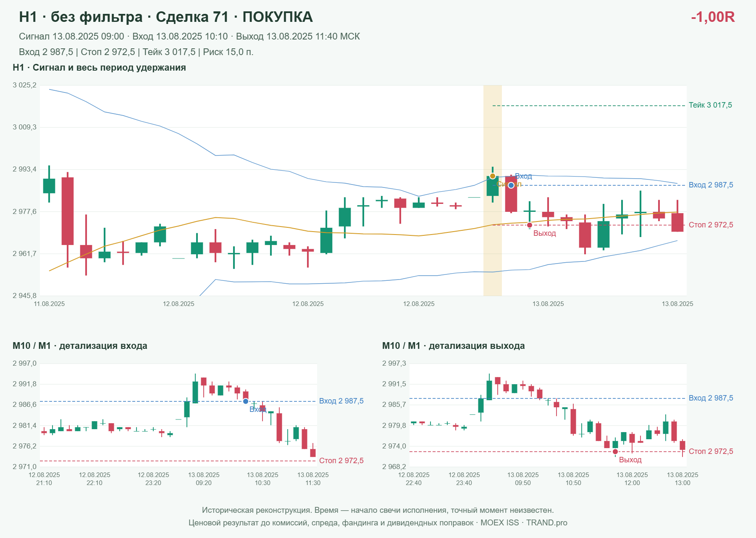Image resolution: width=756 pixels, height=538 pixels.
Task: Click the 'Историческая реконструкция' footer note
Action: [x=378, y=510]
